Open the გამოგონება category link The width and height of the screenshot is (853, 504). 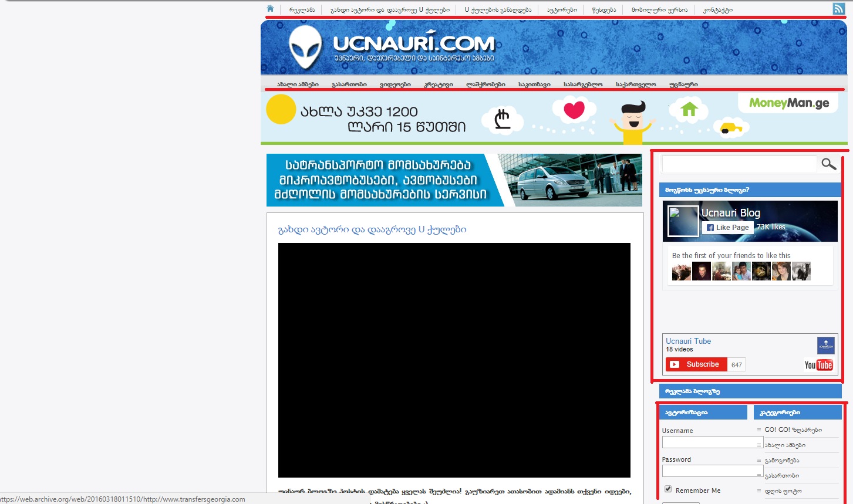[x=782, y=461]
